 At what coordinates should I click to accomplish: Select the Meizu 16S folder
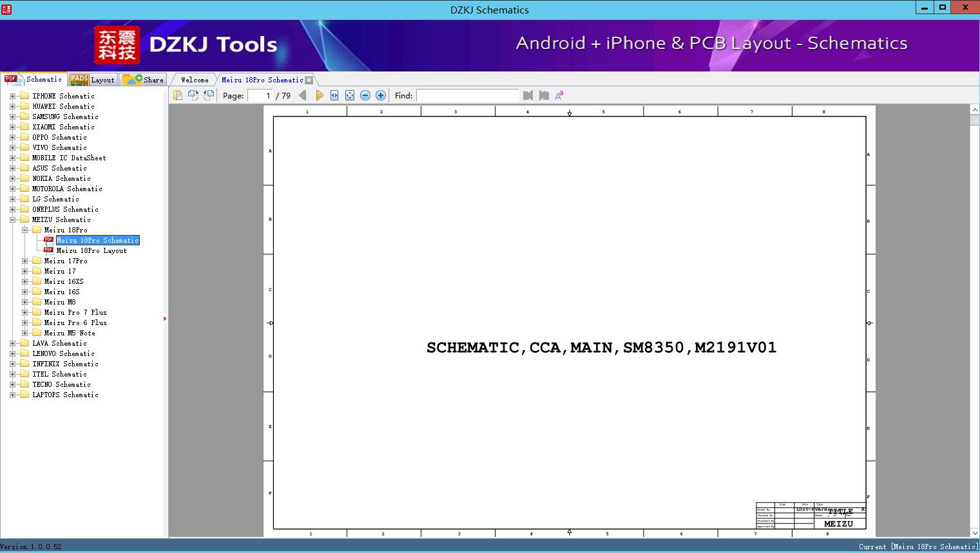[62, 292]
